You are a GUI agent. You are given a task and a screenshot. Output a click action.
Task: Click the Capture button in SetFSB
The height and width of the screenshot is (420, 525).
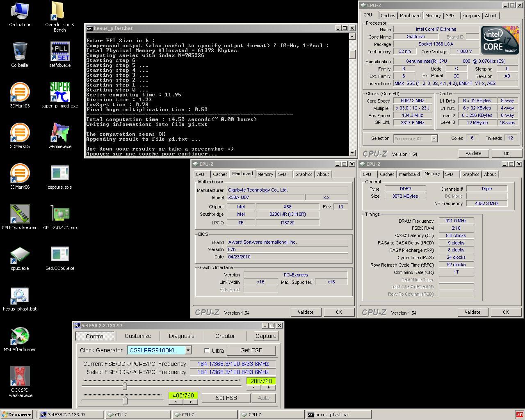coord(266,336)
